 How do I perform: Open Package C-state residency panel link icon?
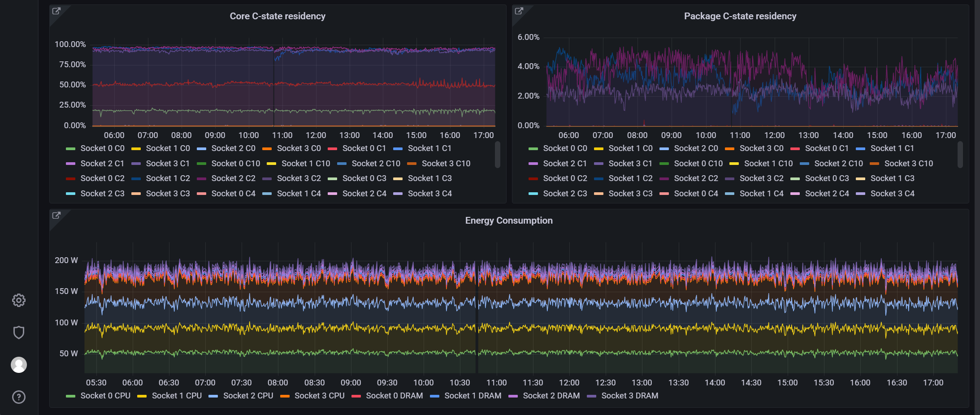(519, 11)
